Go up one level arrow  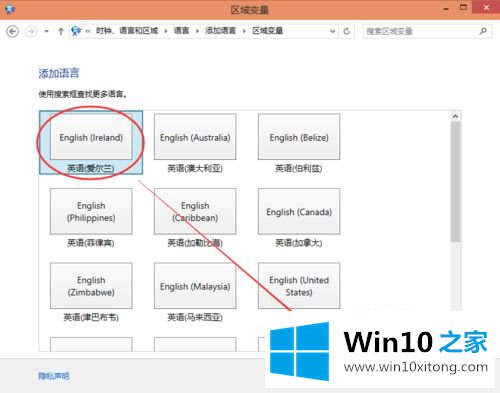pyautogui.click(x=61, y=32)
